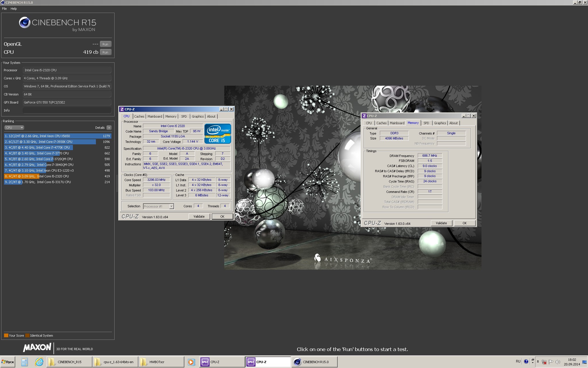
Task: Switch to SPD tab in the Memory CPU-Z window
Action: pos(426,123)
